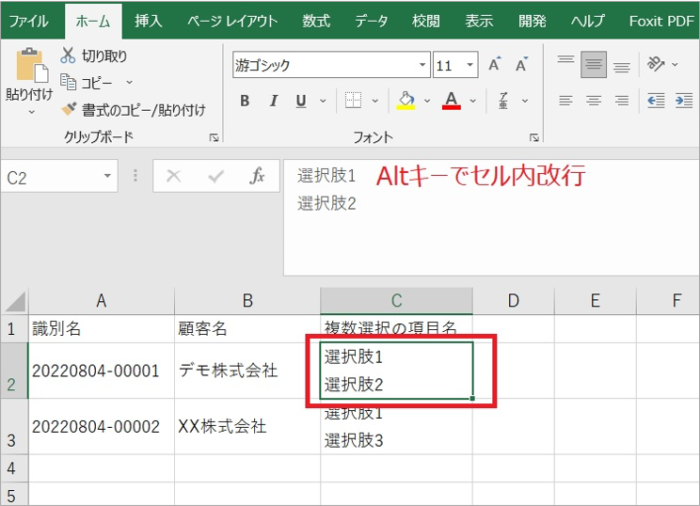
Task: Toggle Underline formatting
Action: pyautogui.click(x=301, y=100)
